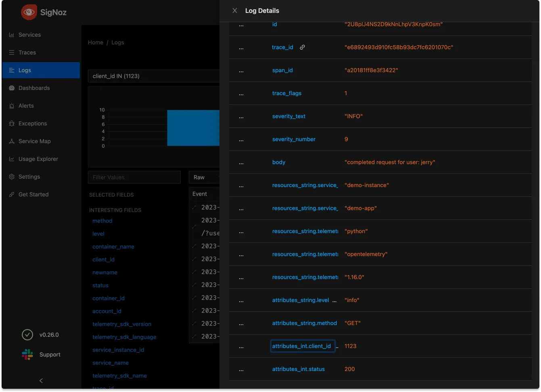Select the container_name interesting field
The image size is (541, 392).
113,246
